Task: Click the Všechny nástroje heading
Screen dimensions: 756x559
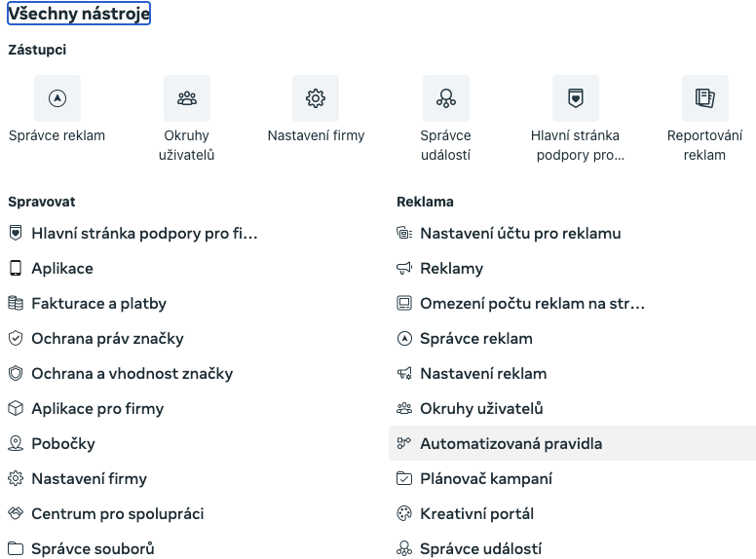Action: (79, 14)
